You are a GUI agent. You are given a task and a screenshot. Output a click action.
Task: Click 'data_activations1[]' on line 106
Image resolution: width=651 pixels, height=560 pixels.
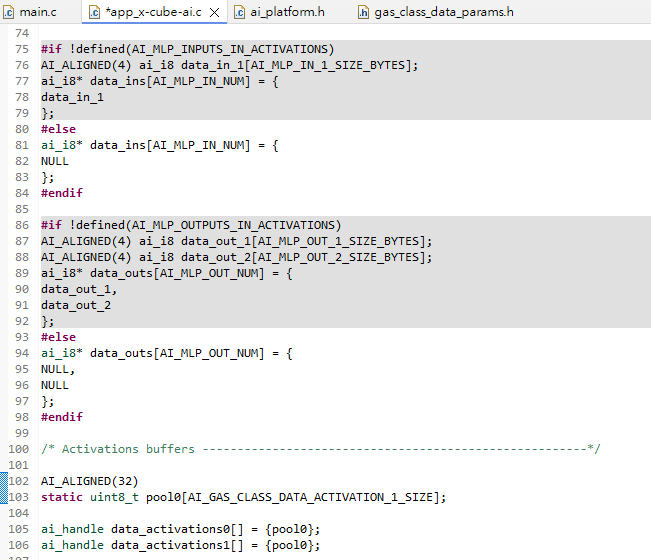coord(177,545)
